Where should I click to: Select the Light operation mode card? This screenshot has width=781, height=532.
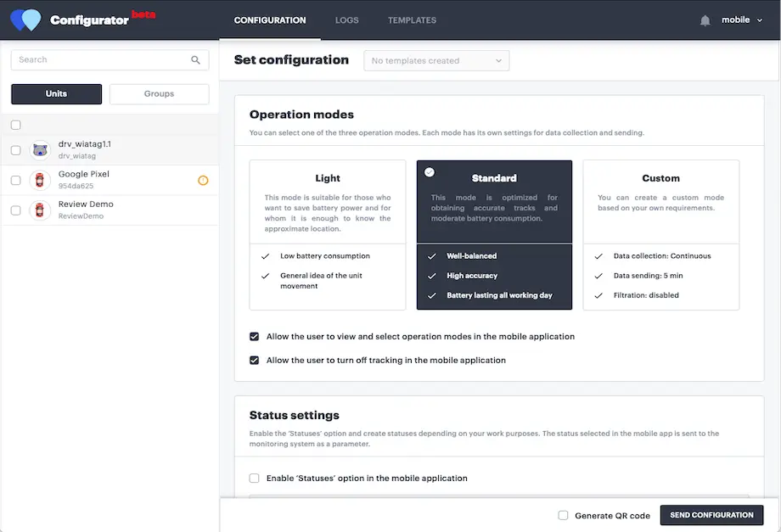click(x=328, y=235)
